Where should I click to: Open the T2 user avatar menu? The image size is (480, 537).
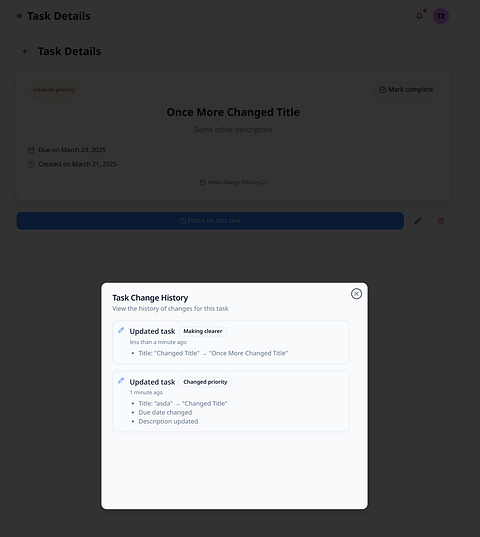tap(441, 16)
